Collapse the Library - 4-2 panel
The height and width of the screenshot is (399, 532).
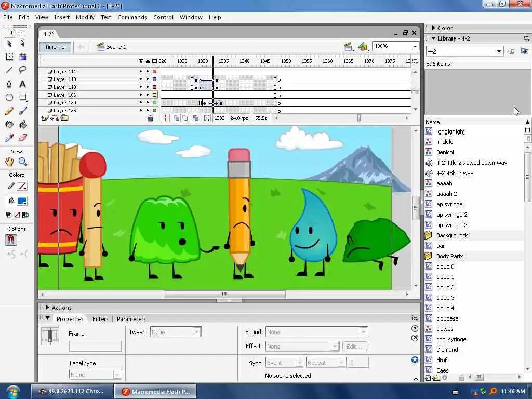point(433,38)
